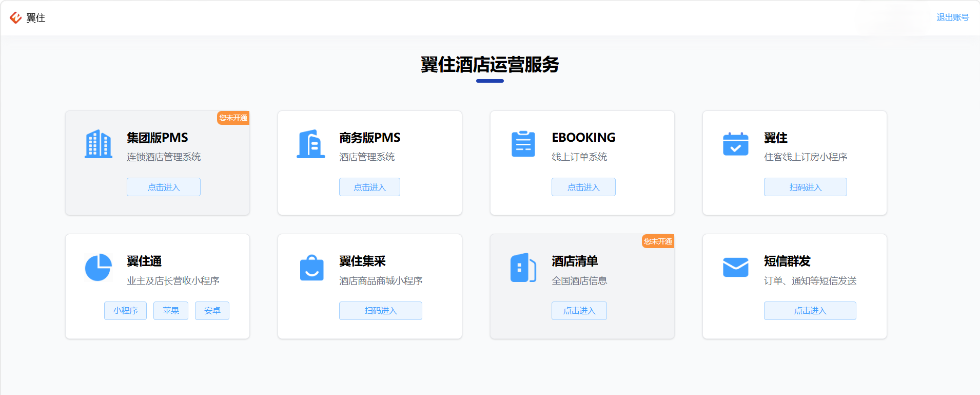
Task: Click 扫码进入 under 翼住集采
Action: pos(381,311)
